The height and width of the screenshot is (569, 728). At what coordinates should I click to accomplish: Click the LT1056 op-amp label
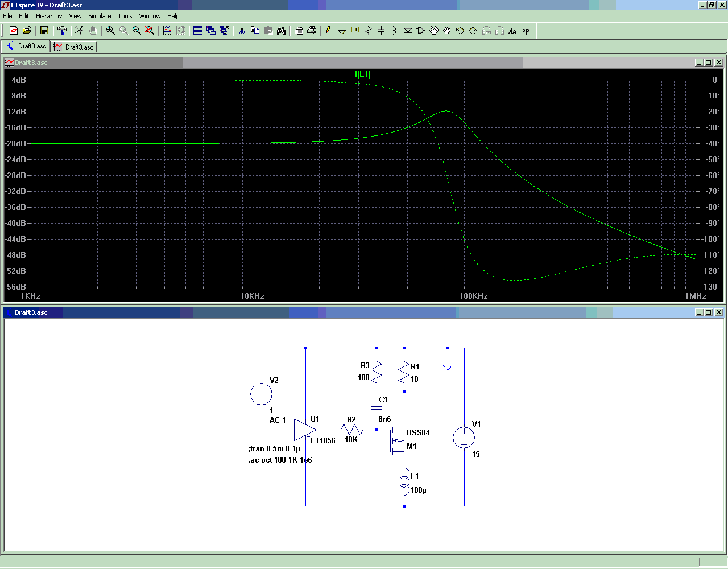[x=323, y=440]
